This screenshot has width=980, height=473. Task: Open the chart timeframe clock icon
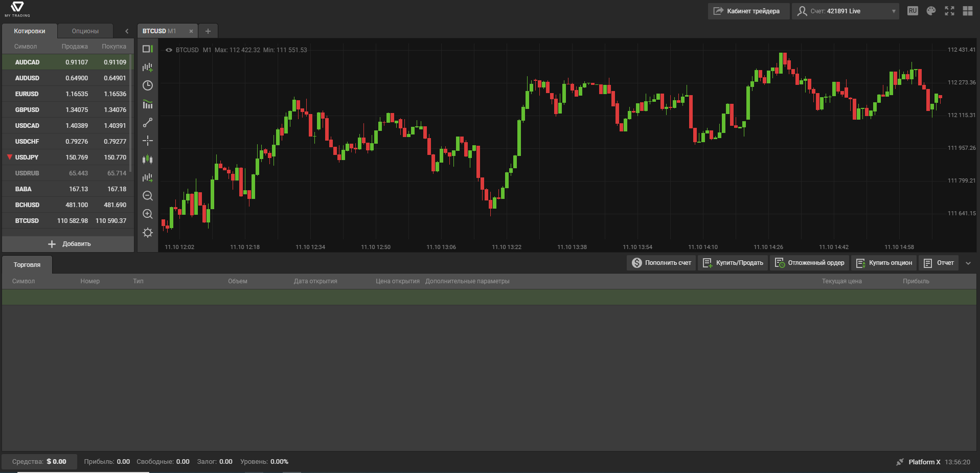[x=148, y=85]
